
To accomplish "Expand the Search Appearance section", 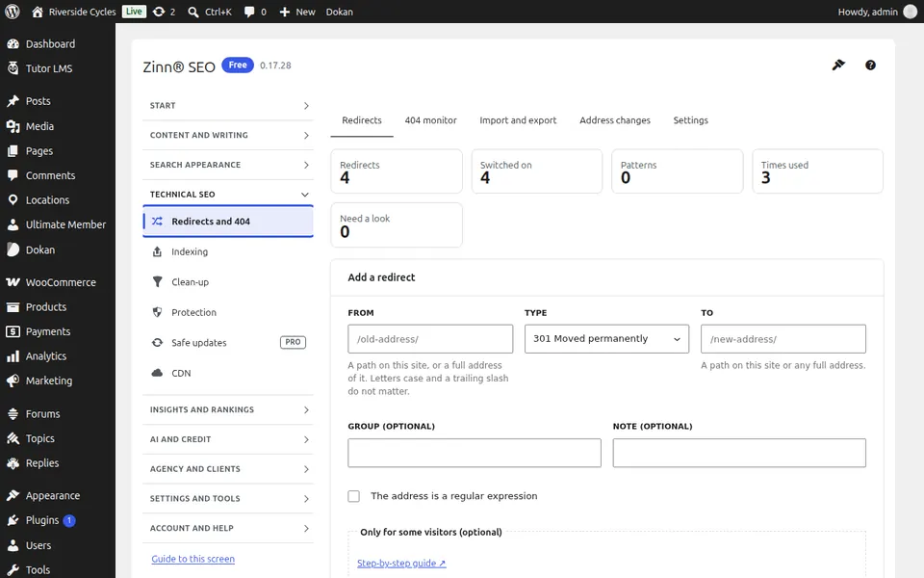I will click(228, 165).
